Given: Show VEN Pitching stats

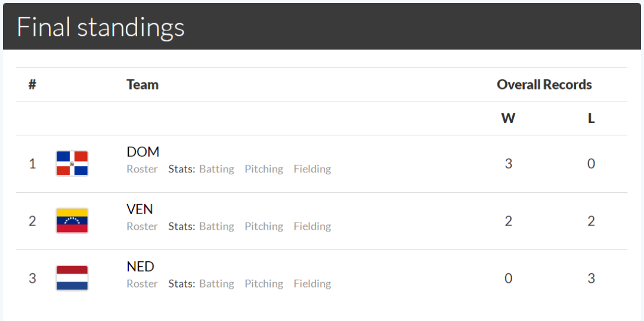Looking at the screenshot, I should pyautogui.click(x=264, y=227).
